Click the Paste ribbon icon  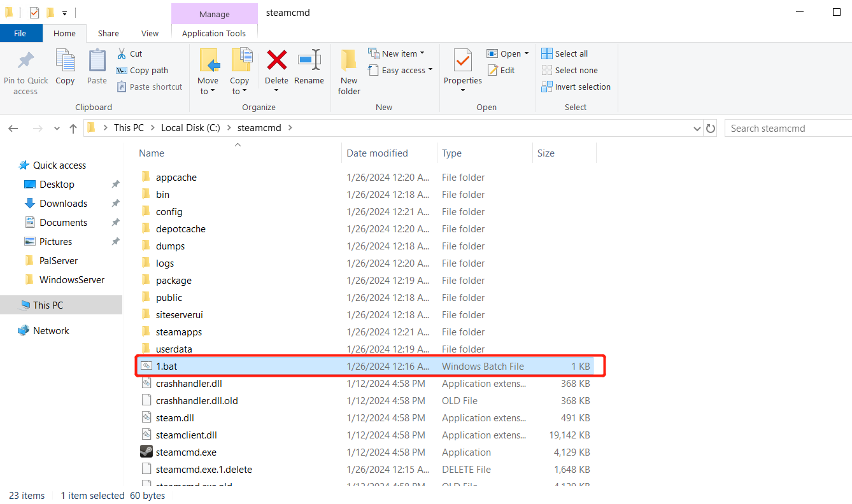pos(97,60)
